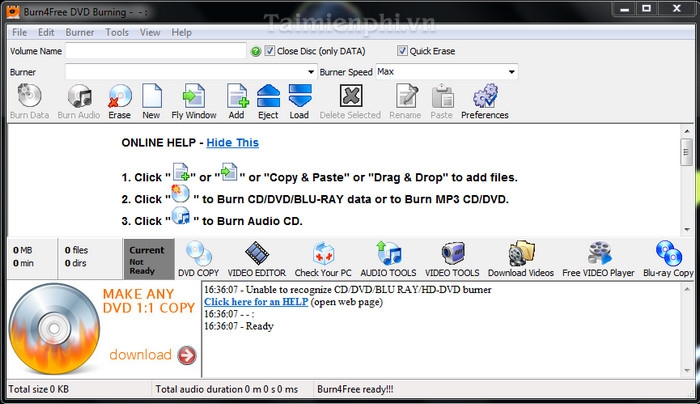Open the Burner menu

click(80, 32)
